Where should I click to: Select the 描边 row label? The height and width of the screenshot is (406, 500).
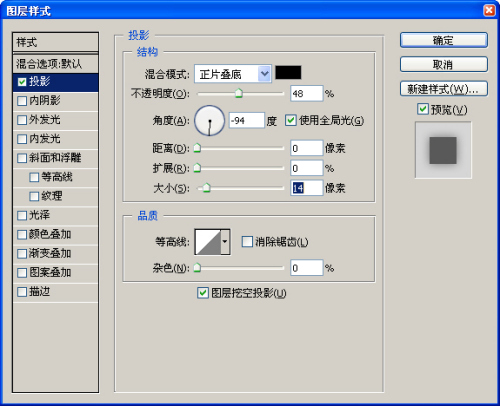point(40,292)
